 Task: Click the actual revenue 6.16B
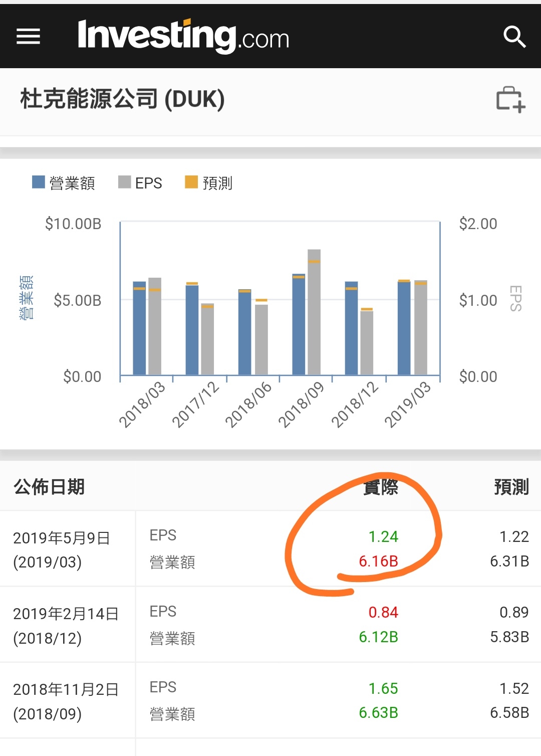pos(378,561)
